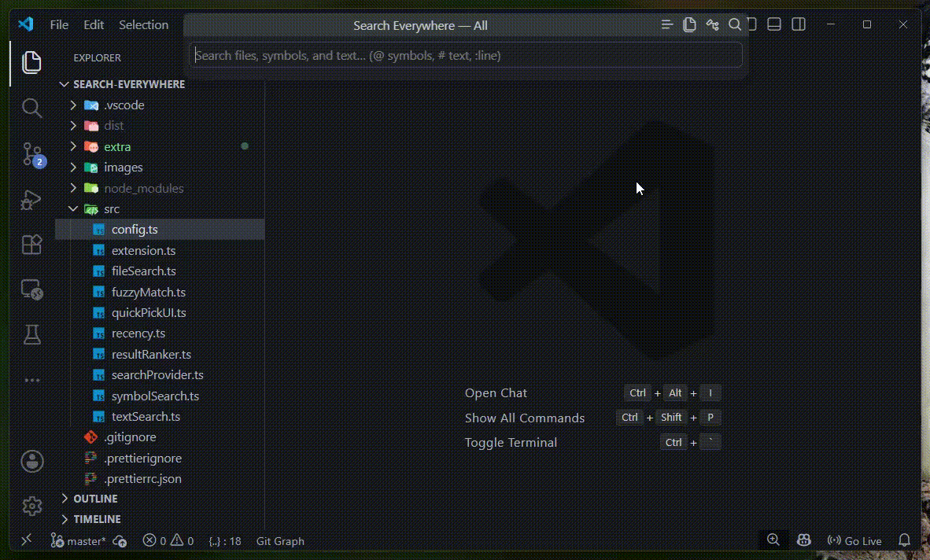Toggle the bottom panel layout
Image resolution: width=930 pixels, height=560 pixels.
(x=774, y=24)
